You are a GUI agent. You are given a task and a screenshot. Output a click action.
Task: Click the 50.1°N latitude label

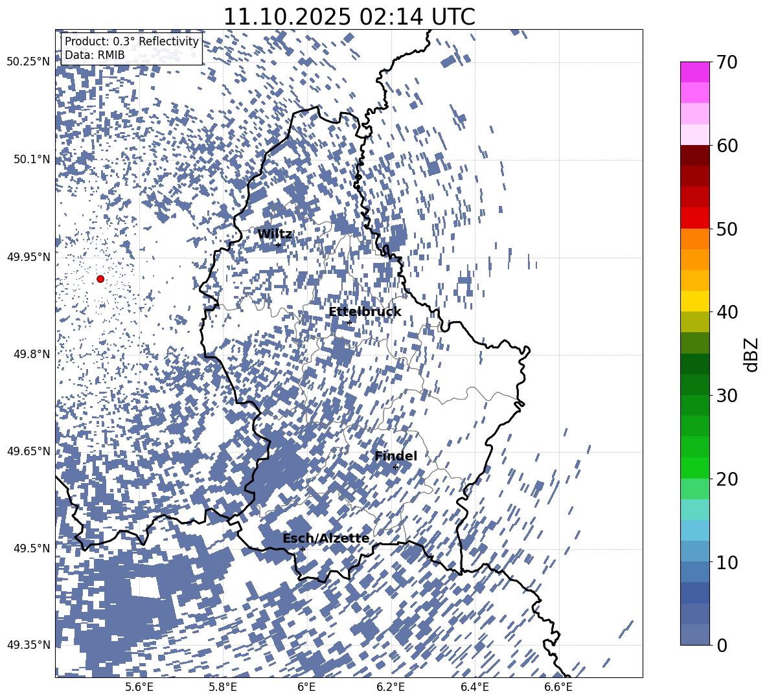point(32,159)
